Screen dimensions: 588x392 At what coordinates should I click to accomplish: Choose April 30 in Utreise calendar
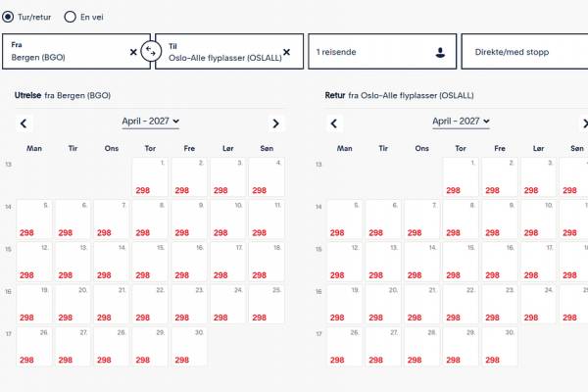tap(189, 347)
